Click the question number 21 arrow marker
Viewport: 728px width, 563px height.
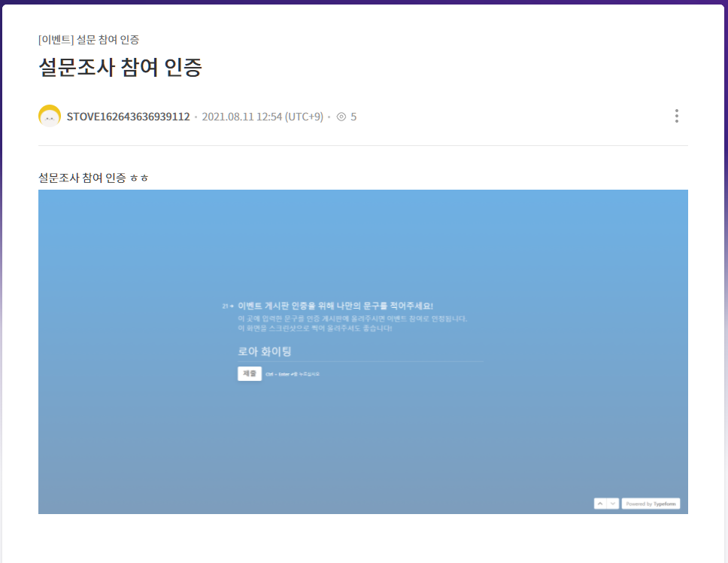(x=227, y=306)
